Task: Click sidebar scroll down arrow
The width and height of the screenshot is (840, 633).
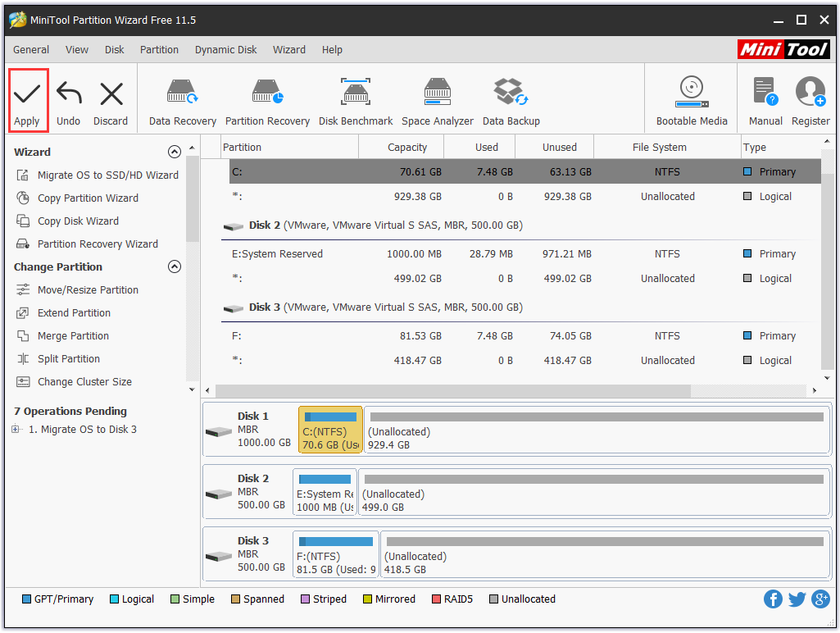Action: (193, 389)
